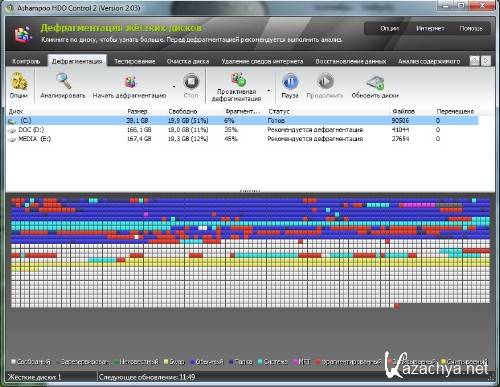The width and height of the screenshot is (500, 387).
Task: Click the Продолжить play icon
Action: (325, 82)
